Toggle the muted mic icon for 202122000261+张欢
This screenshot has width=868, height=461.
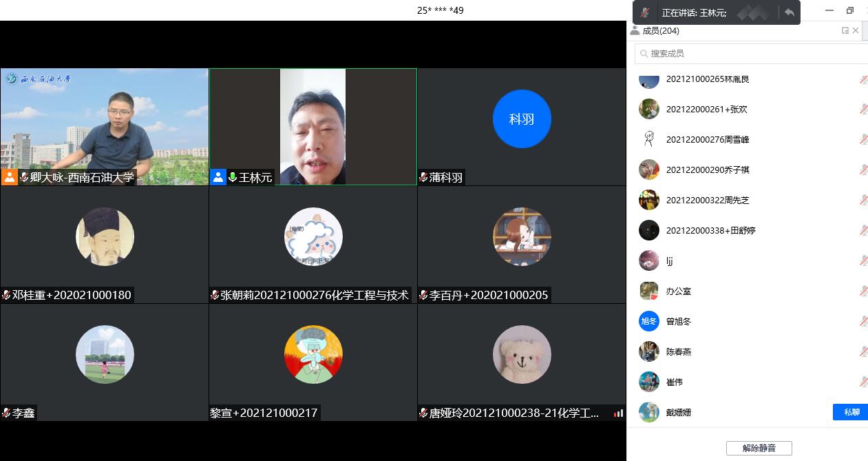863,109
